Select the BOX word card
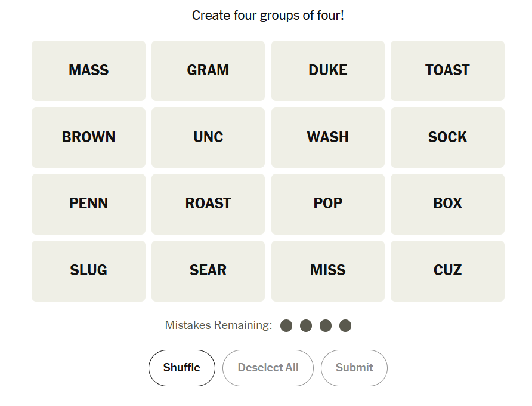The width and height of the screenshot is (532, 406). (447, 204)
